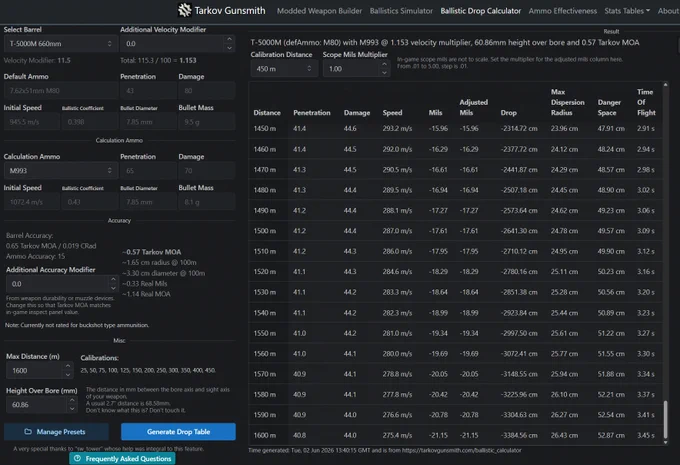Click the danger space value 51.22 cm
The height and width of the screenshot is (465, 680).
coord(611,334)
